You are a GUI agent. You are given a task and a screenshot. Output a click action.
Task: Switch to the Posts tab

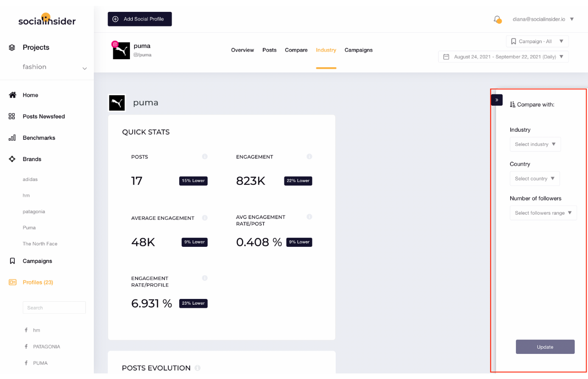click(269, 50)
